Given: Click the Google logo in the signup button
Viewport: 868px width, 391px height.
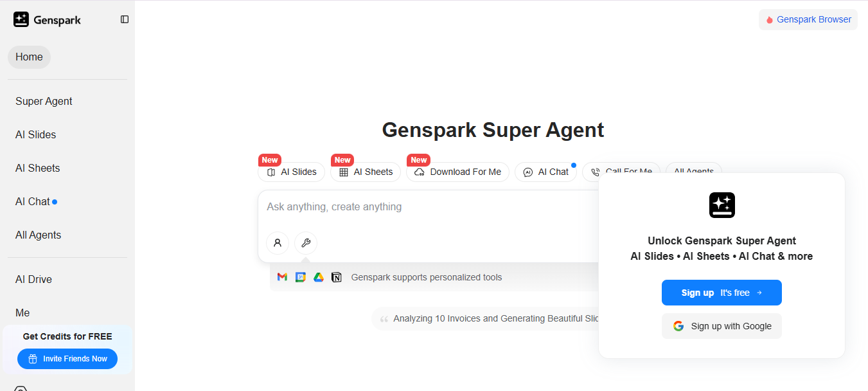Looking at the screenshot, I should tap(678, 326).
